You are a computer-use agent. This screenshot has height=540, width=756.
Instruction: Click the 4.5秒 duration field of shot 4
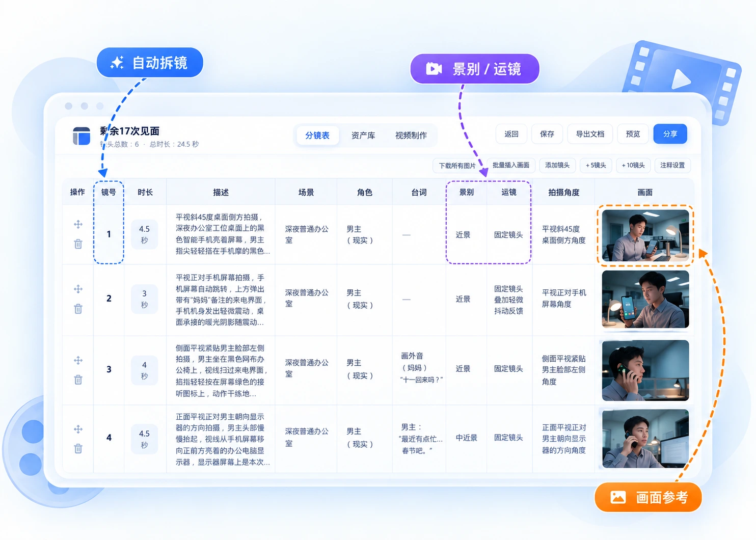(x=144, y=439)
